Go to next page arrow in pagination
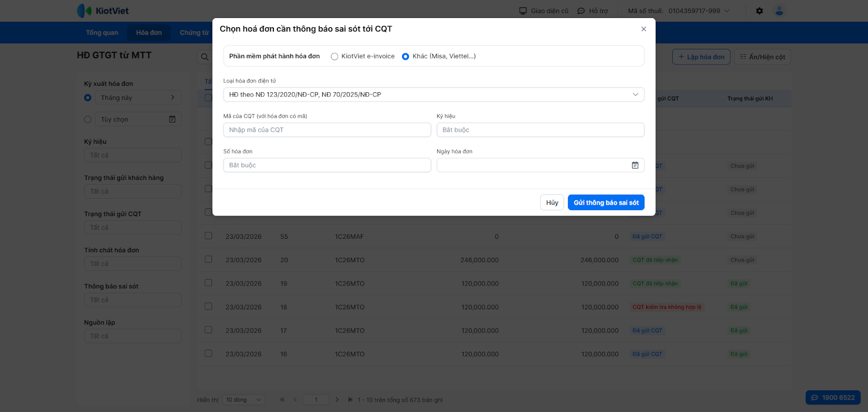868x412 pixels. [x=337, y=400]
